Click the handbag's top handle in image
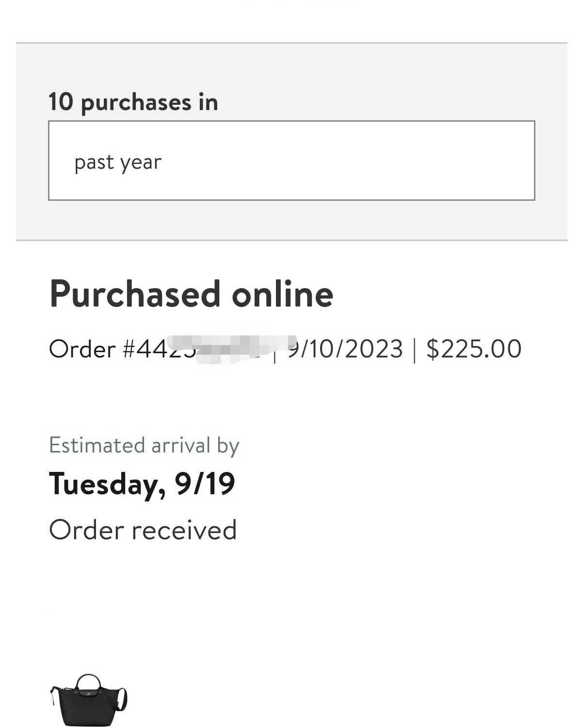 click(88, 682)
